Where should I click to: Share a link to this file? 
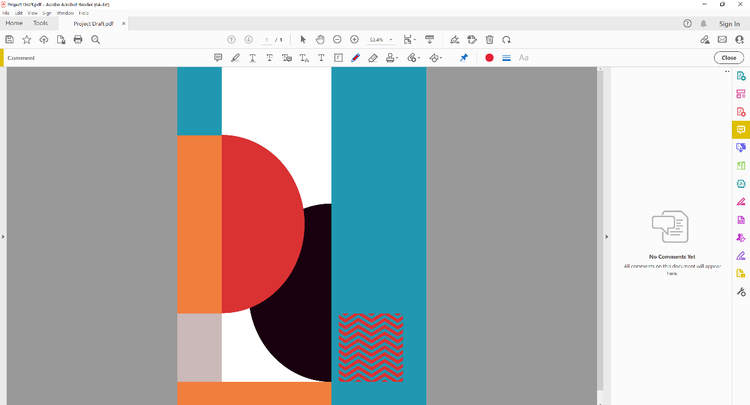point(705,40)
